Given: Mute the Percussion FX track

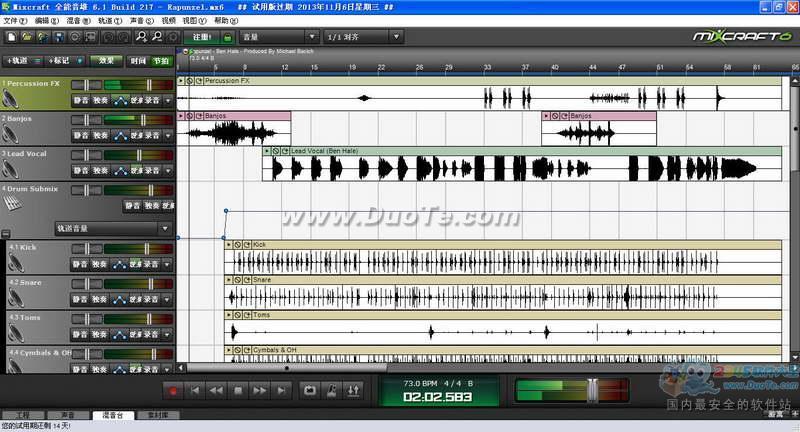Looking at the screenshot, I should [81, 100].
